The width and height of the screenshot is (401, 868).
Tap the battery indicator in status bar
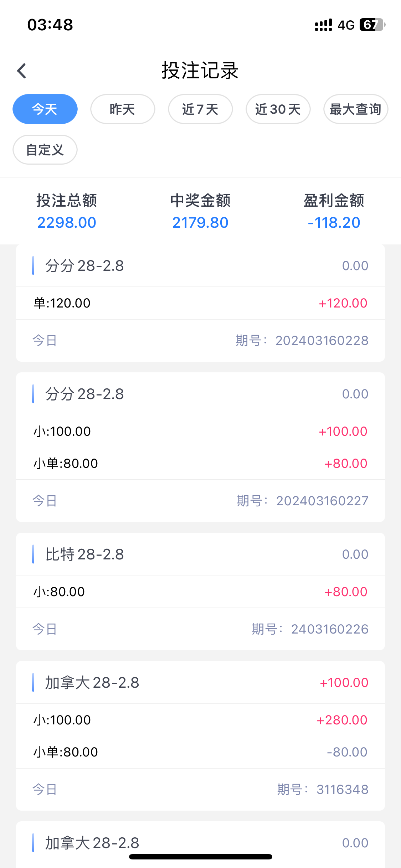coord(372,25)
